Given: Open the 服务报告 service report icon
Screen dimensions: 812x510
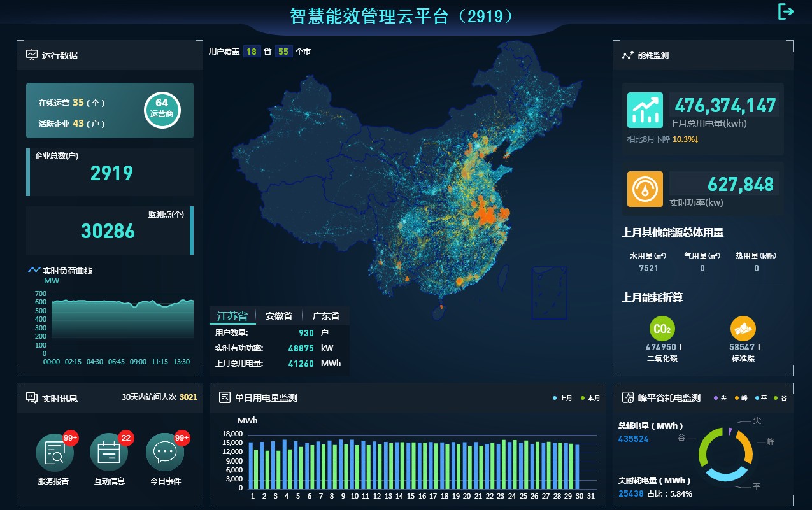Looking at the screenshot, I should [x=55, y=452].
